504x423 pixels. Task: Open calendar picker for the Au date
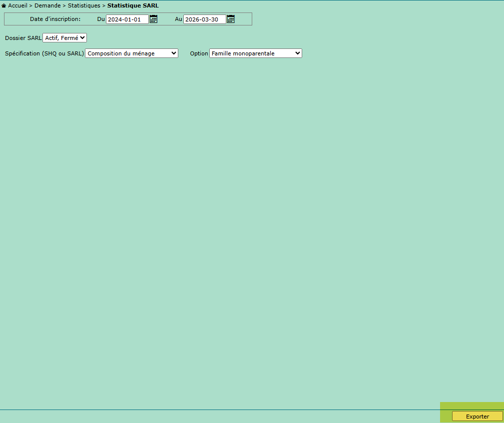coord(231,19)
